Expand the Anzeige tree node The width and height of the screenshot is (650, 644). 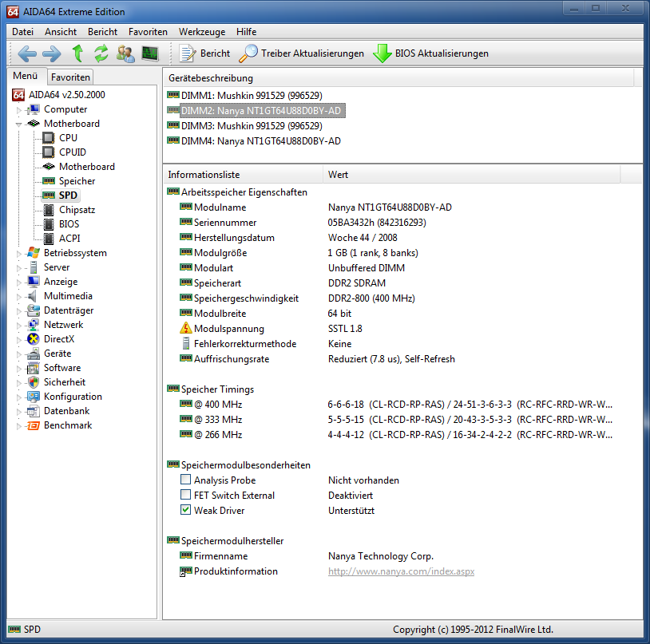18,282
